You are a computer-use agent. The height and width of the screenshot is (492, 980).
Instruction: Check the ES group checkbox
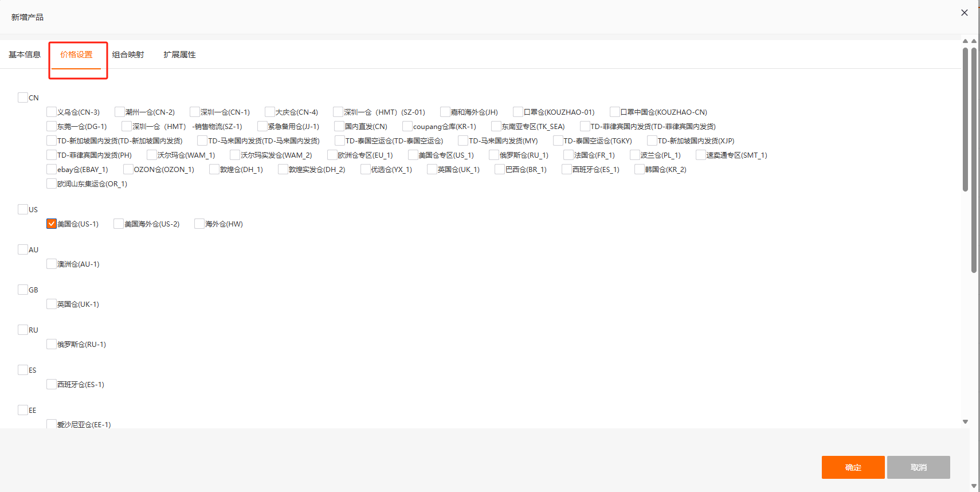[23, 370]
